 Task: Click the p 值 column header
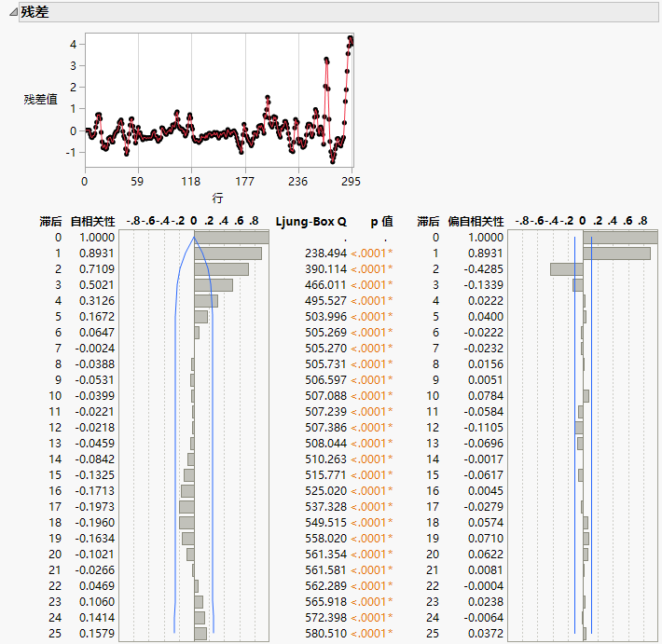380,222
